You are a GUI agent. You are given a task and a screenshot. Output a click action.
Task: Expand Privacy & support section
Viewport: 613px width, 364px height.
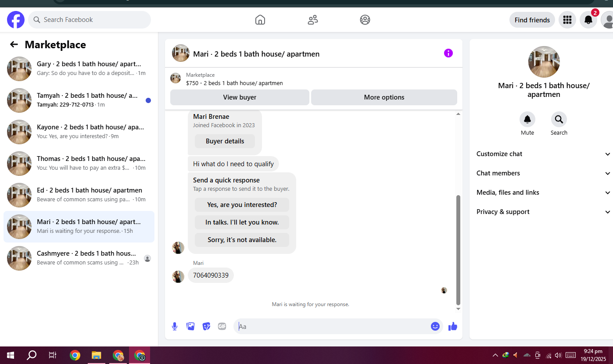click(x=543, y=212)
